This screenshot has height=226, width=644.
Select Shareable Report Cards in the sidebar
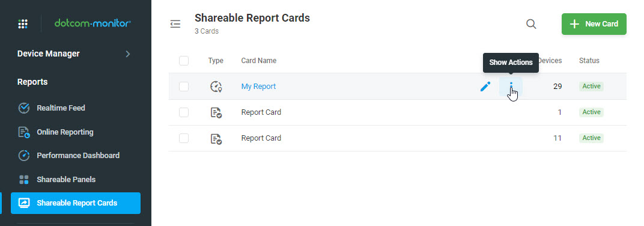pyautogui.click(x=76, y=203)
